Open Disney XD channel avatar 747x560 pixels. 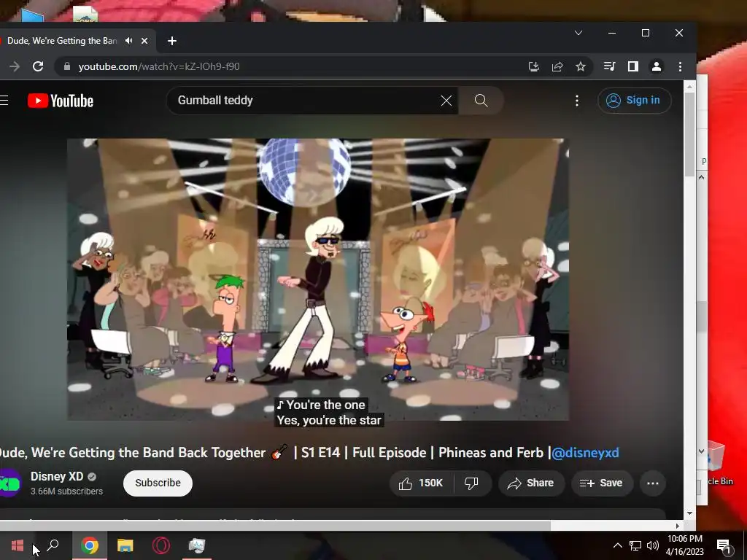[9, 483]
